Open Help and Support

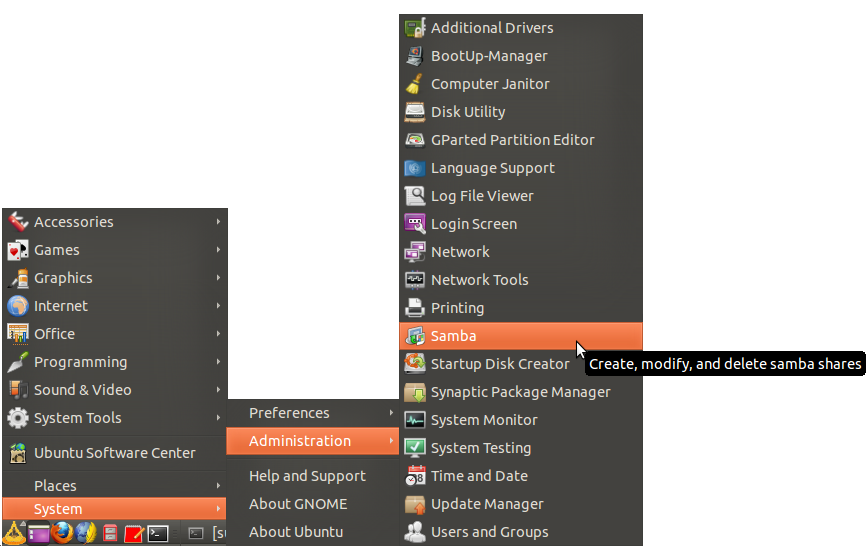[x=313, y=476]
